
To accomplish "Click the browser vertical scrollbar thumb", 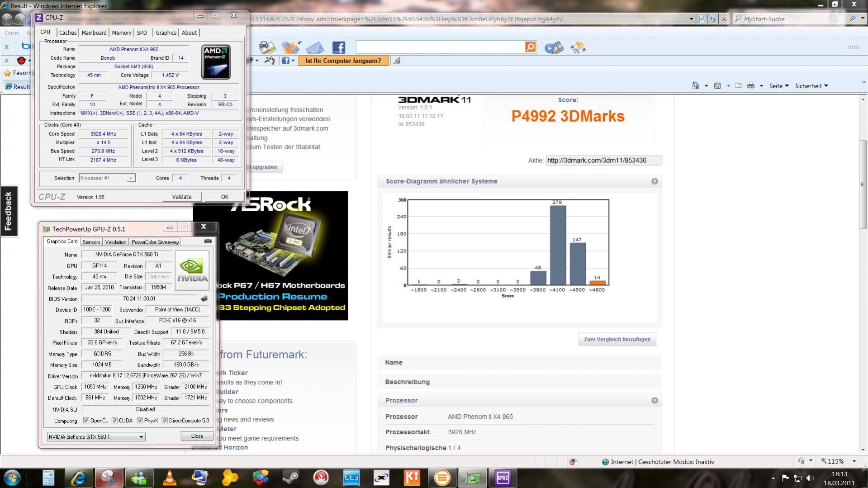I will 863,185.
